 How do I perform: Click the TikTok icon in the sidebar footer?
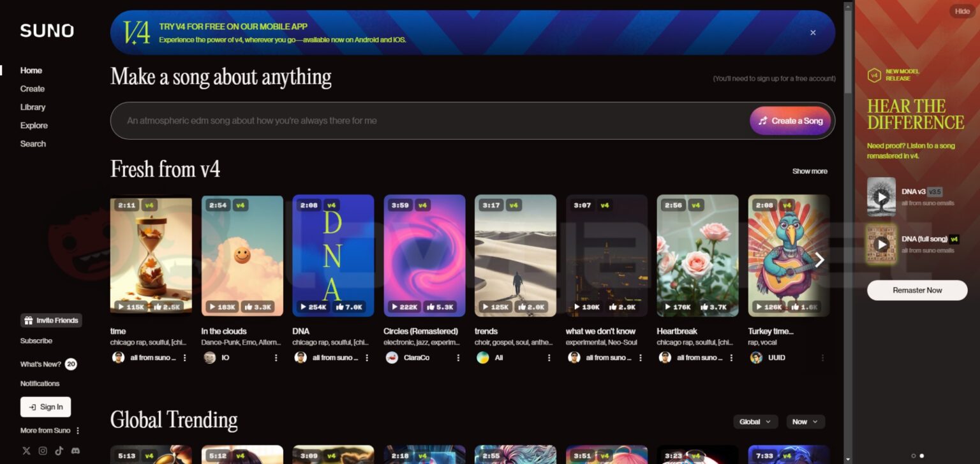point(59,451)
